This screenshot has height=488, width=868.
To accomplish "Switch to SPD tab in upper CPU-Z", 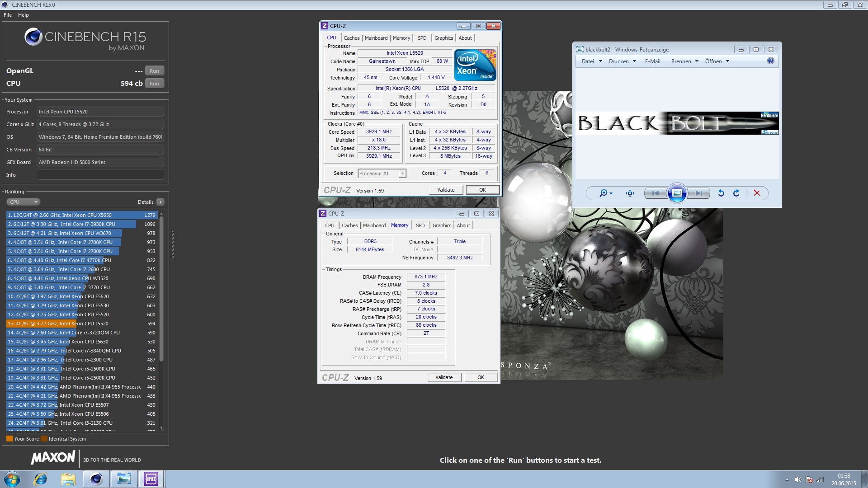I will pyautogui.click(x=422, y=38).
